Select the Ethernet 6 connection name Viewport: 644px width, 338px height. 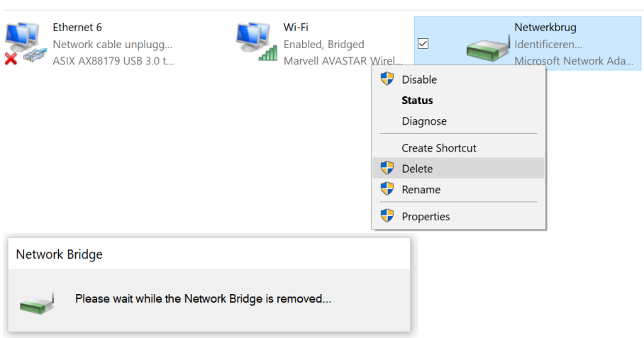(x=77, y=28)
